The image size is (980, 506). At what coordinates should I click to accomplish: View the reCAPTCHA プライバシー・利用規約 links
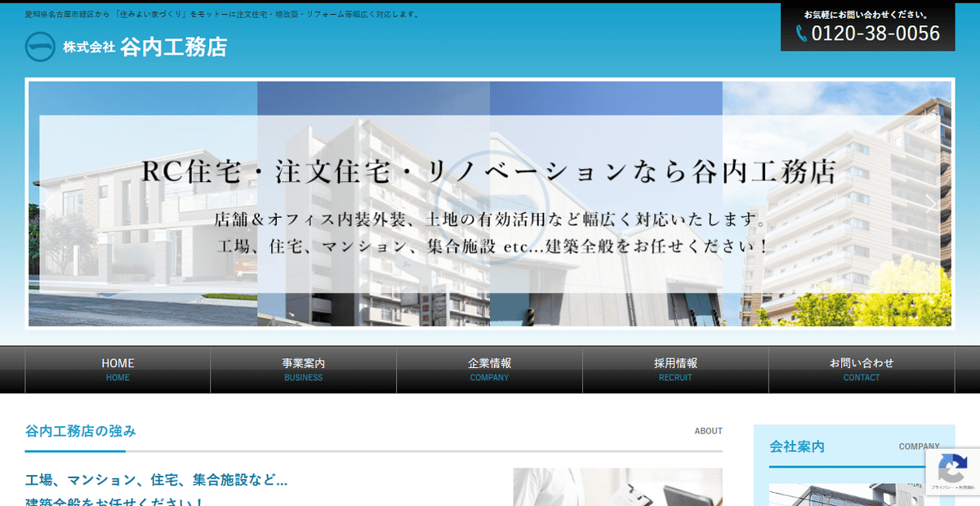tap(952, 486)
